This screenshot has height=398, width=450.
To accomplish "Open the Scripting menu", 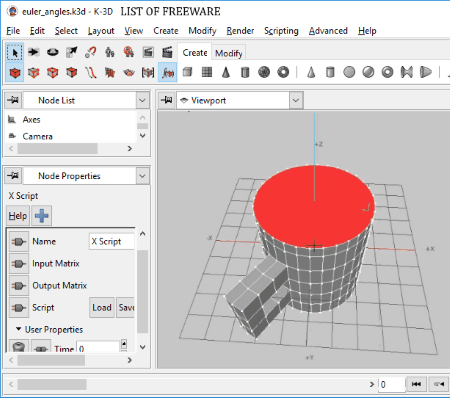I will pyautogui.click(x=281, y=31).
